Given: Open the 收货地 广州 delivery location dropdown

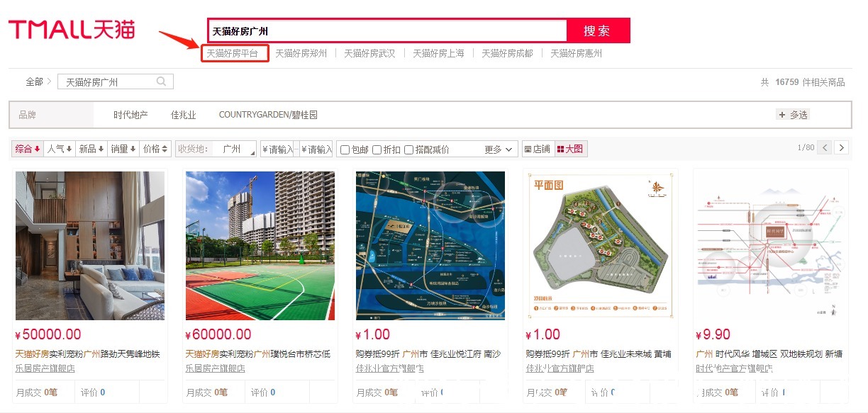Looking at the screenshot, I should 234,149.
